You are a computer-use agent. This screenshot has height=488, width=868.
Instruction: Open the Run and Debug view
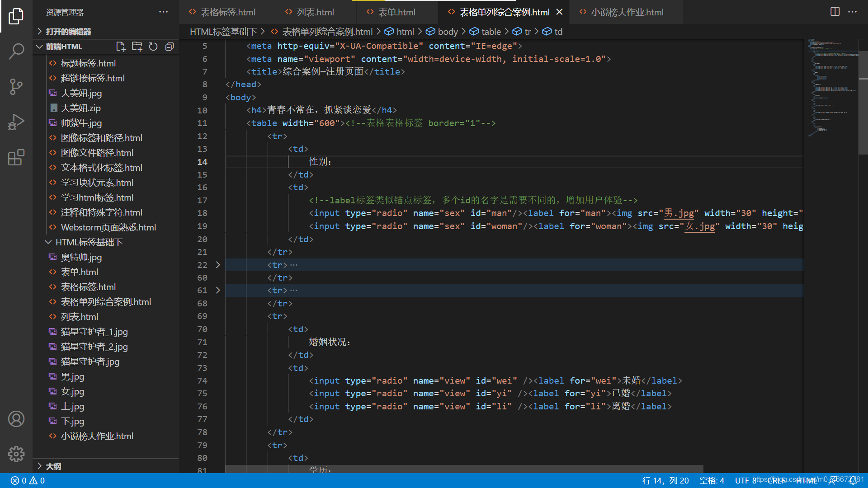point(16,122)
